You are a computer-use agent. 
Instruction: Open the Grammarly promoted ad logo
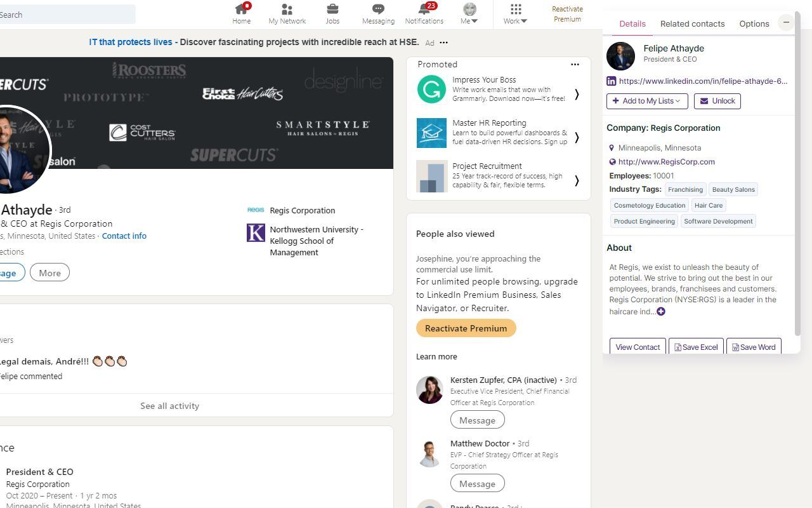click(x=431, y=90)
